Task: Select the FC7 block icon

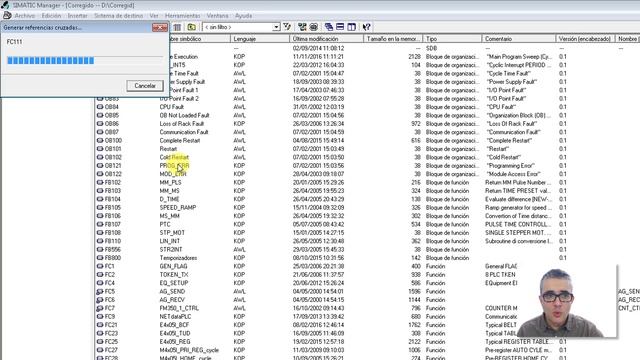Action: [100, 308]
